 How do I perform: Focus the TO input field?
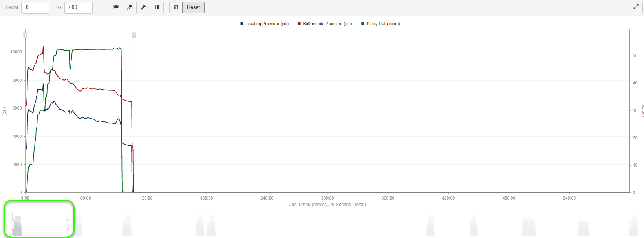point(79,7)
